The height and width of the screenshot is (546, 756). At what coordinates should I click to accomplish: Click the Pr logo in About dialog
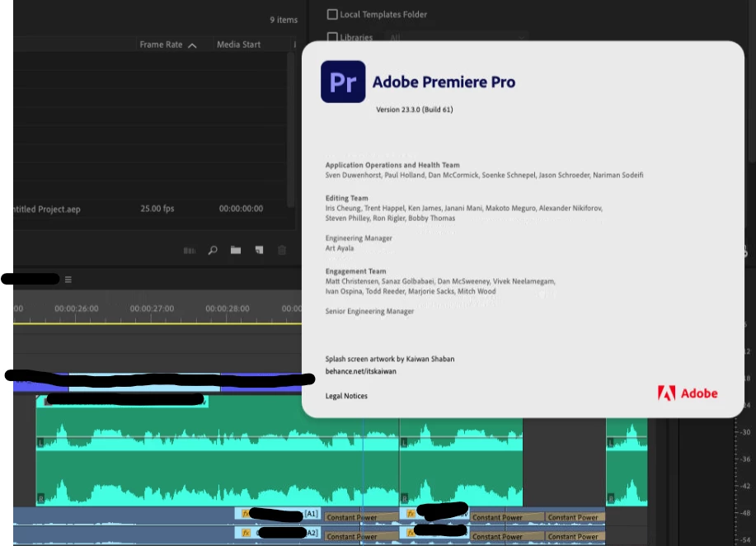click(x=343, y=82)
